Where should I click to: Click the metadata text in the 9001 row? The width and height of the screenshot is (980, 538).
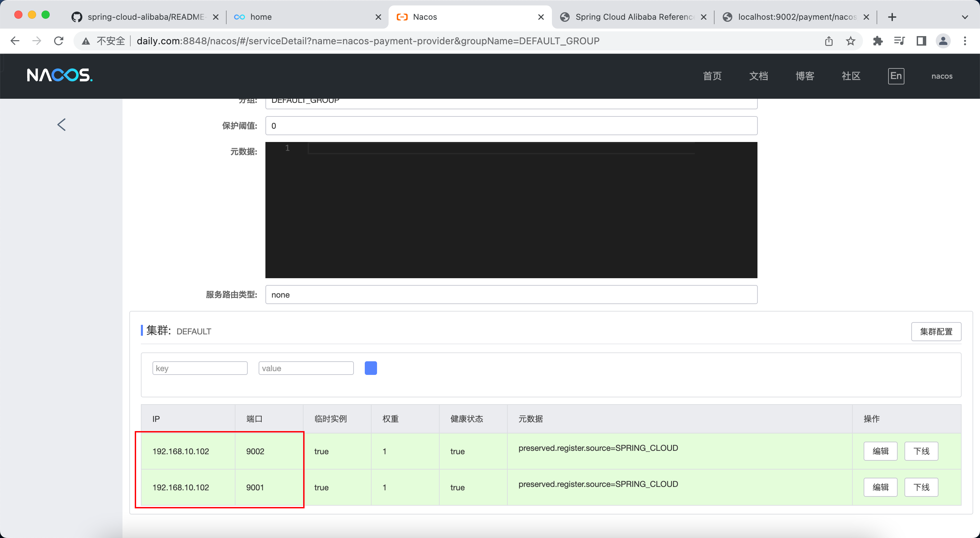[x=598, y=484]
